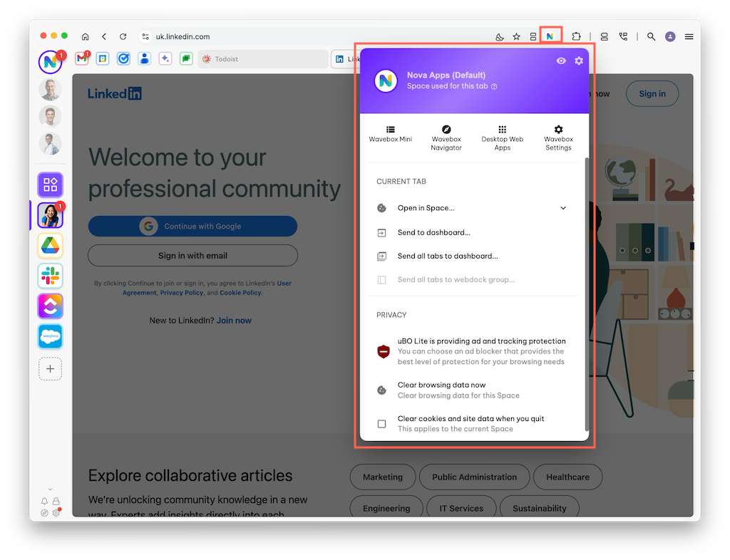Click the split-view icon beside the star
Image resolution: width=730 pixels, height=560 pixels.
pyautogui.click(x=533, y=36)
